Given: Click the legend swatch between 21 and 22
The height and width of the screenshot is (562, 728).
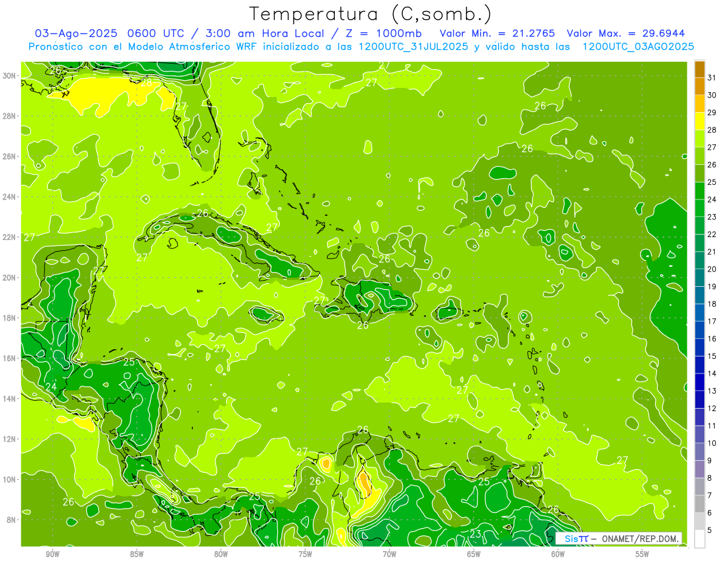Looking at the screenshot, I should pos(699,243).
